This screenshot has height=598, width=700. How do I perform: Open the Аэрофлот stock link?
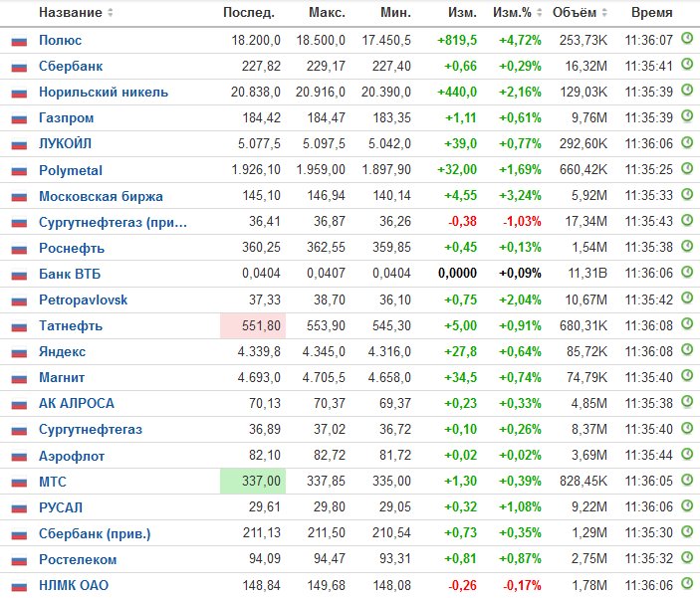[72, 456]
